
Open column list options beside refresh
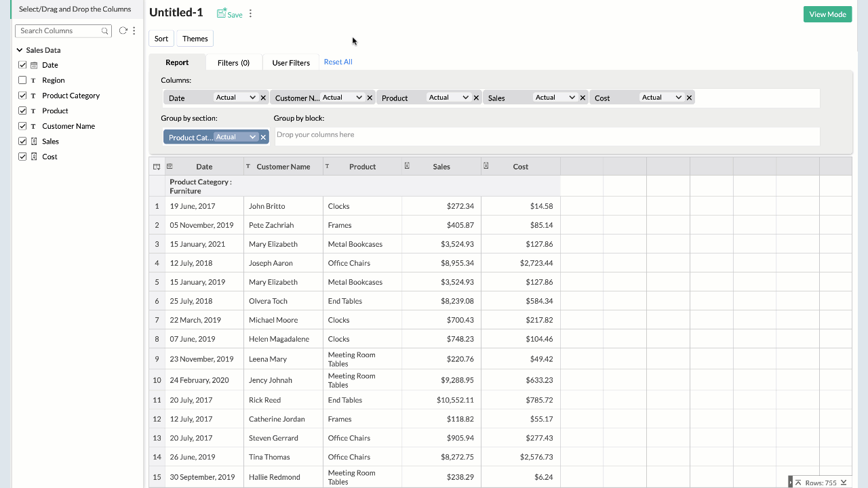point(134,30)
